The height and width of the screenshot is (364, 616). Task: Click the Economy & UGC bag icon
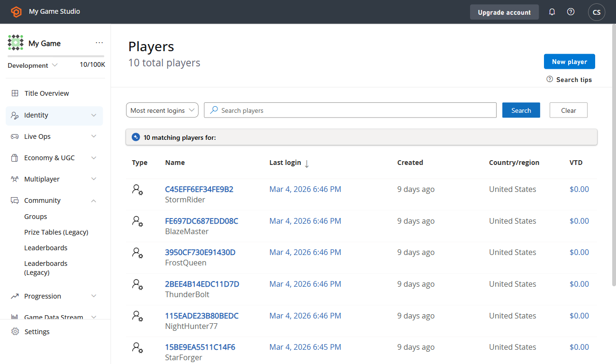pos(15,158)
